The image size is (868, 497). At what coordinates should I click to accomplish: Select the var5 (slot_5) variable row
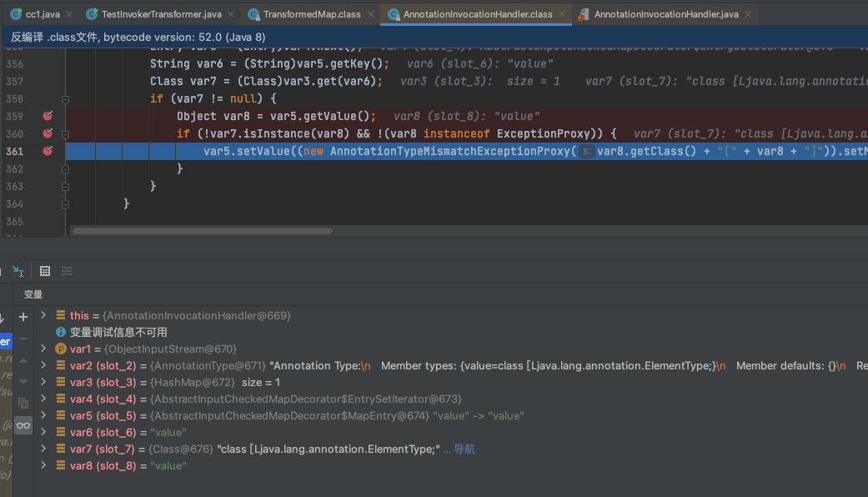(x=450, y=415)
